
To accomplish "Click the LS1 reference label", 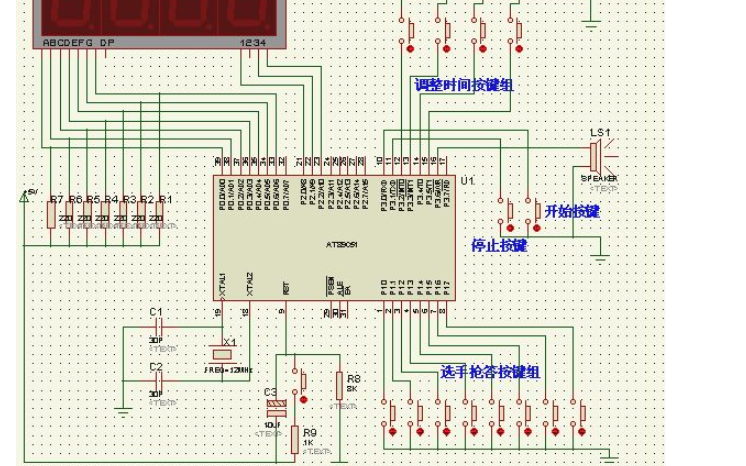I will coord(600,133).
